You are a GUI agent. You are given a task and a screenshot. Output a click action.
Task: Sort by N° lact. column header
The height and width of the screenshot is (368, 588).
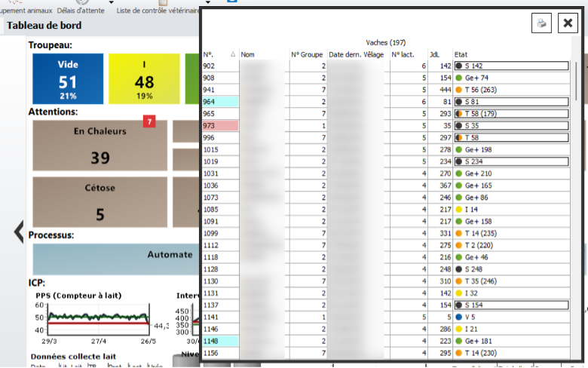[408, 54]
